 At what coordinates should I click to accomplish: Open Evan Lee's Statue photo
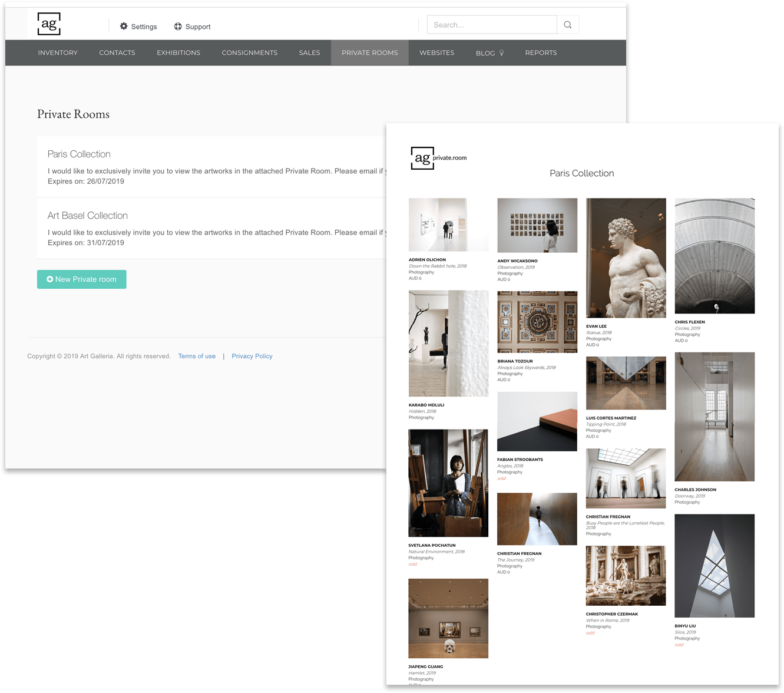coord(626,258)
